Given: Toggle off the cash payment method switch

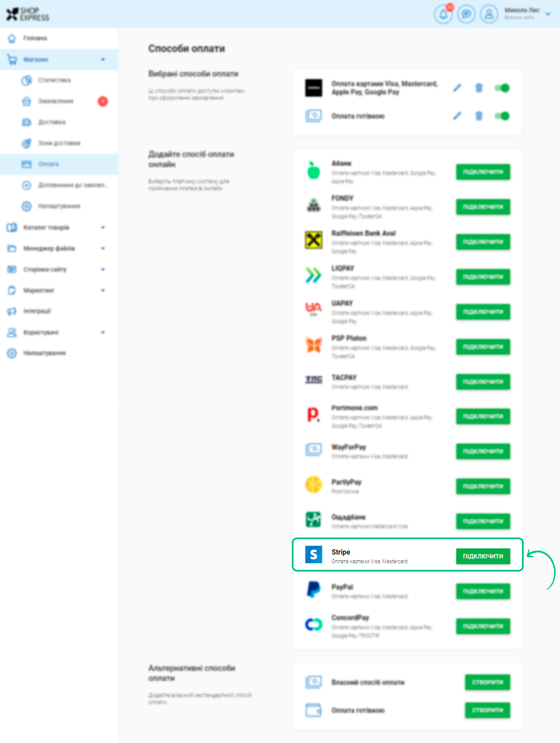Looking at the screenshot, I should point(502,116).
